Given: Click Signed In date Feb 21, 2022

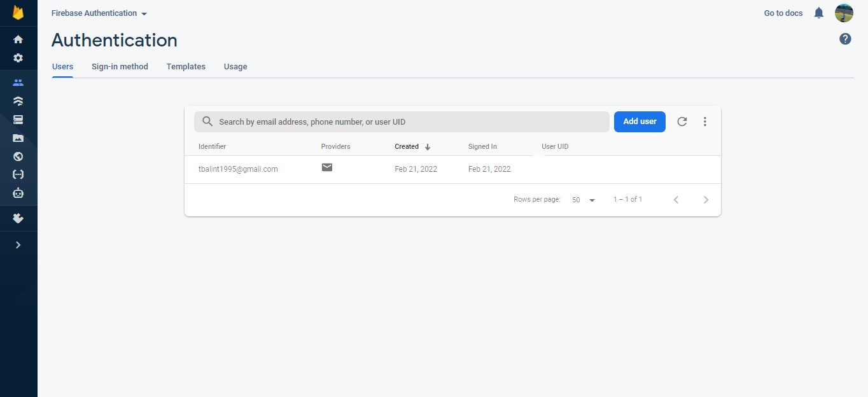Looking at the screenshot, I should pyautogui.click(x=489, y=169).
